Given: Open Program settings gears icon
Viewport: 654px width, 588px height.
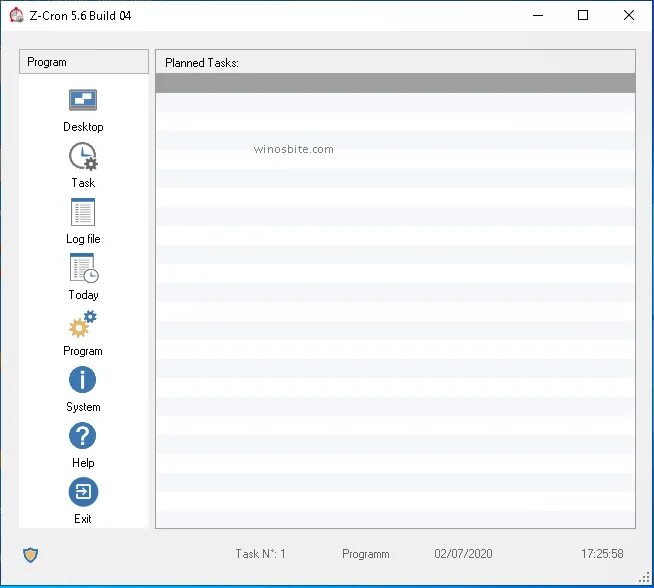Looking at the screenshot, I should tap(83, 324).
